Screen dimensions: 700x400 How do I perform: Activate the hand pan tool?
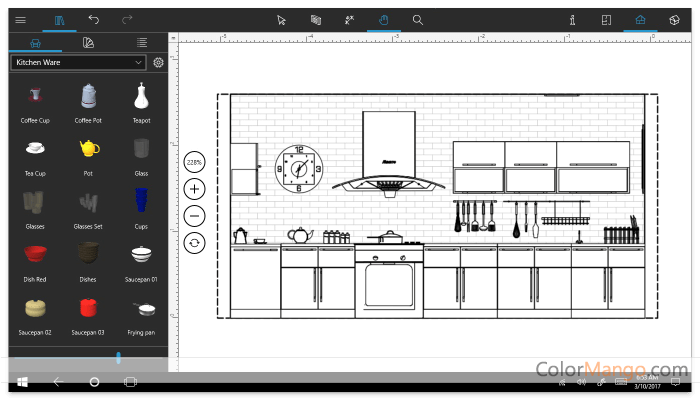click(x=383, y=19)
